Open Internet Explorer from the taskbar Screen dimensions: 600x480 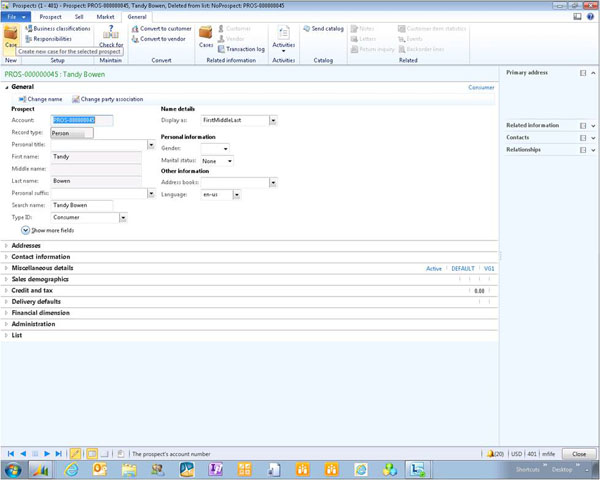coord(72,469)
